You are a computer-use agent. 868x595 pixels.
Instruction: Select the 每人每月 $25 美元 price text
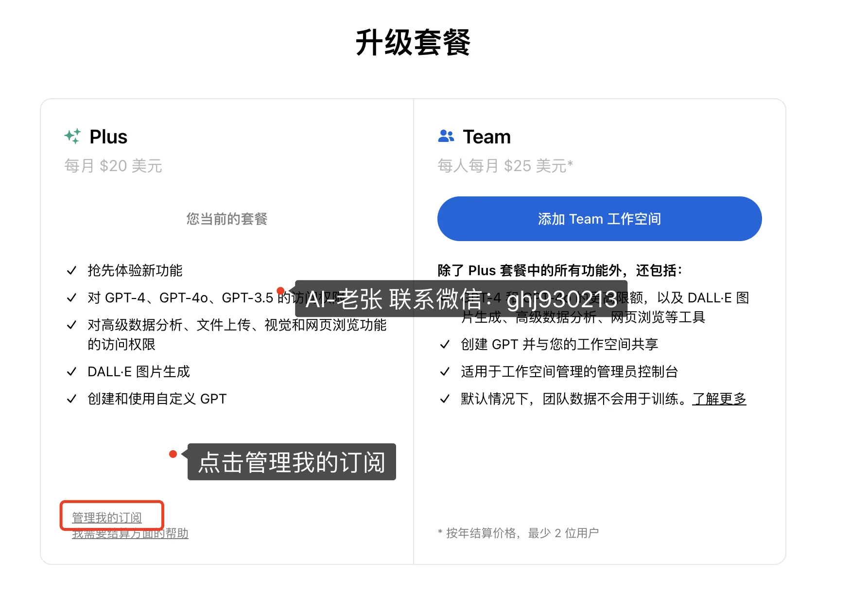tap(505, 166)
